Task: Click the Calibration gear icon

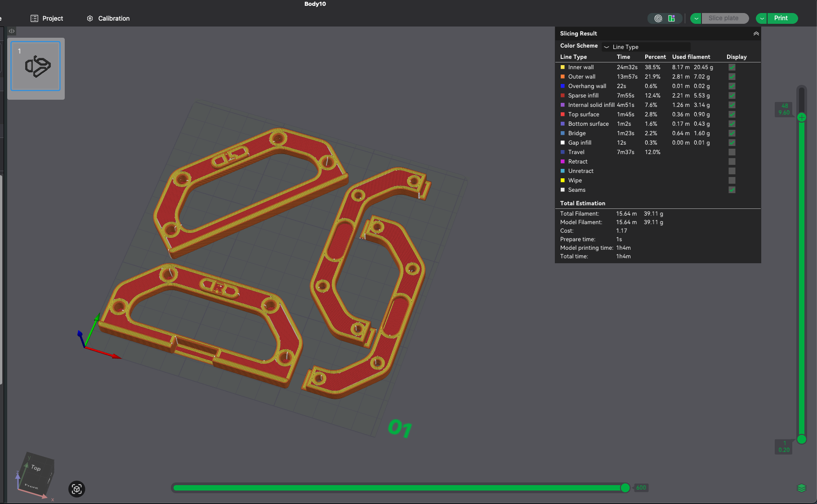Action: 90,18
